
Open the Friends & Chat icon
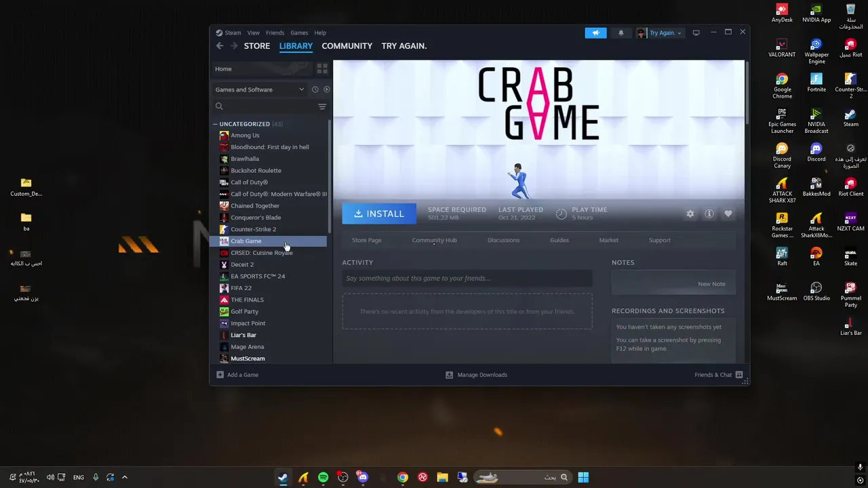739,375
